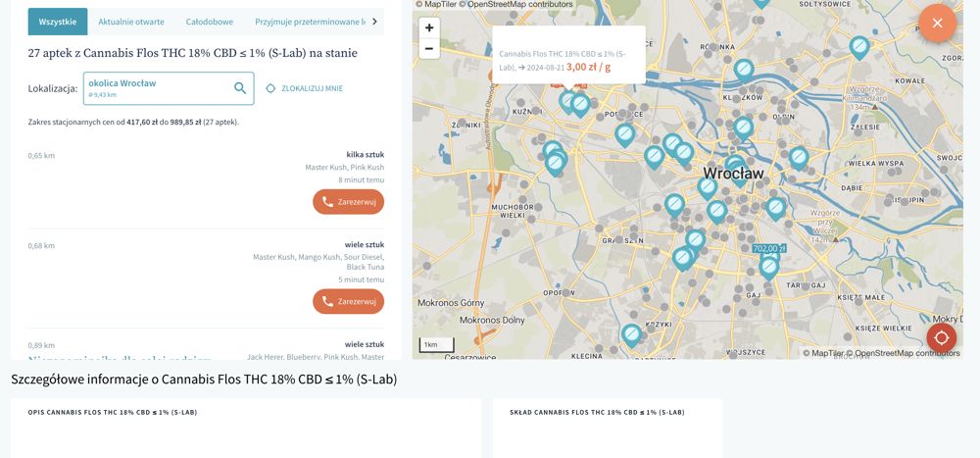Image resolution: width=980 pixels, height=458 pixels.
Task: Select the pharmacy pin northwest of Kowale
Action: pos(859,47)
